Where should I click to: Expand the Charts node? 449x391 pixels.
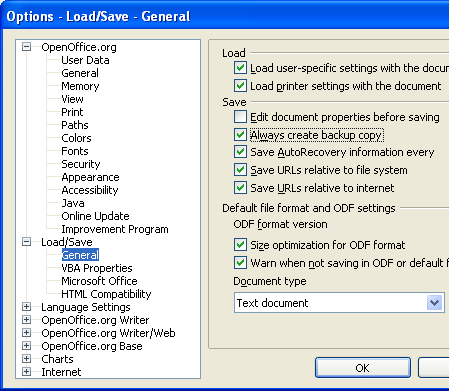[26, 359]
